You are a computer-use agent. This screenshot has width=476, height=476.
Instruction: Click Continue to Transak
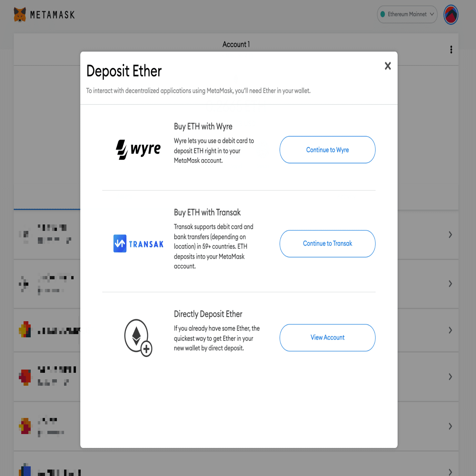click(x=327, y=243)
